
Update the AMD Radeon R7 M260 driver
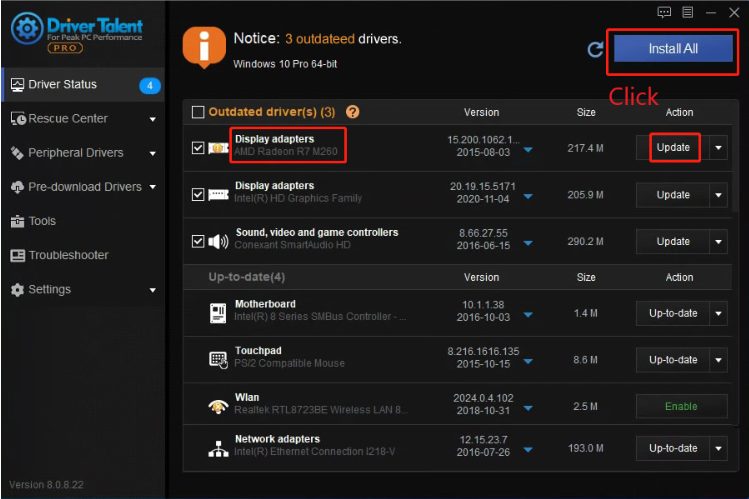click(x=673, y=148)
